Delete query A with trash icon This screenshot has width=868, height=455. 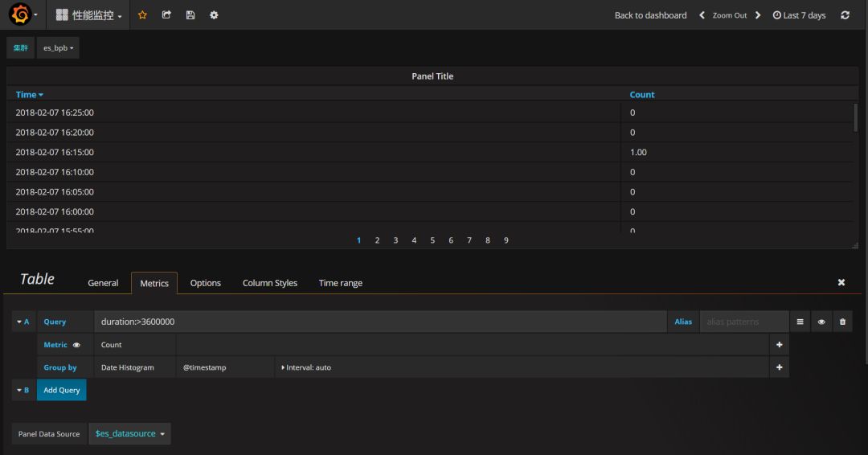(x=842, y=322)
